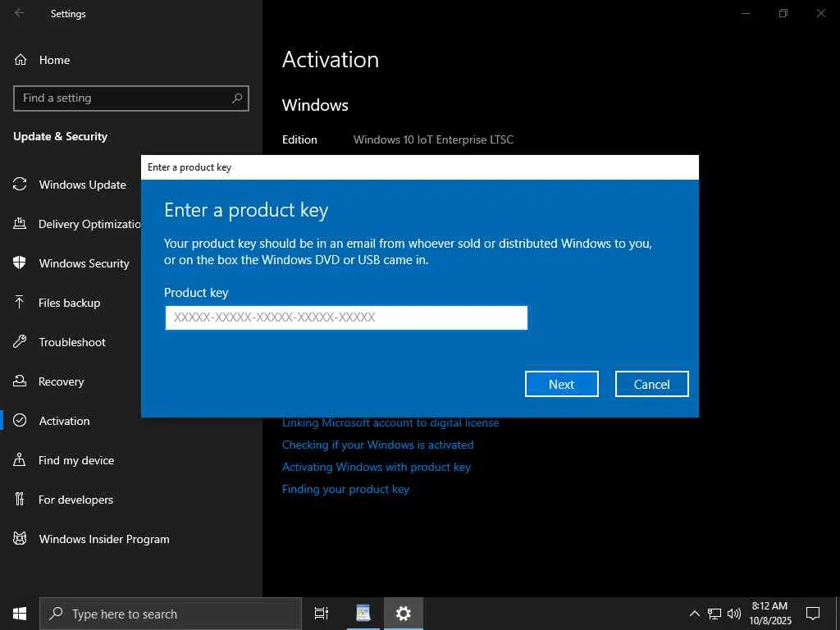Click Next in product key dialog

pos(561,384)
